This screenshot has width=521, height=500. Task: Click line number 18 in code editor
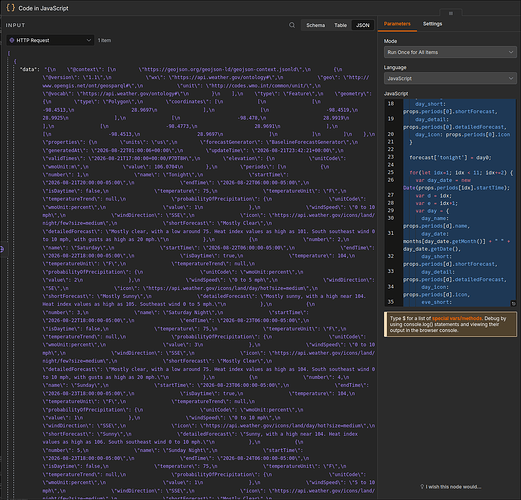click(x=391, y=104)
